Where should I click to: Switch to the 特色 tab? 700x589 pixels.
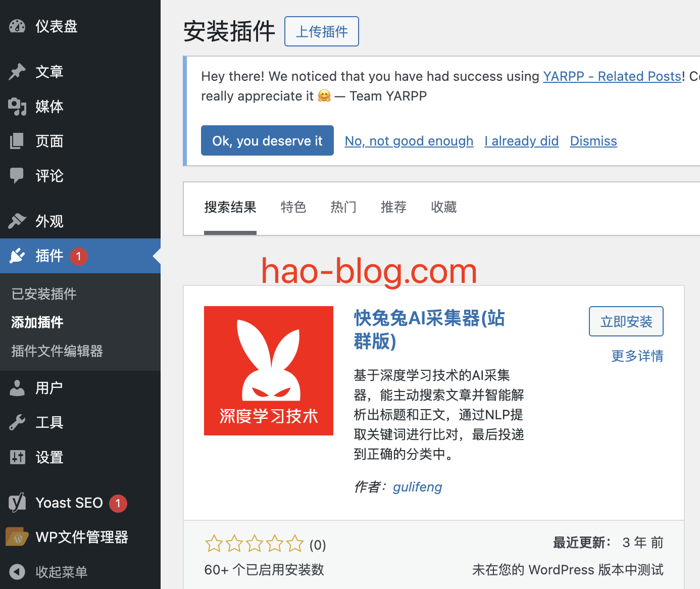click(293, 207)
